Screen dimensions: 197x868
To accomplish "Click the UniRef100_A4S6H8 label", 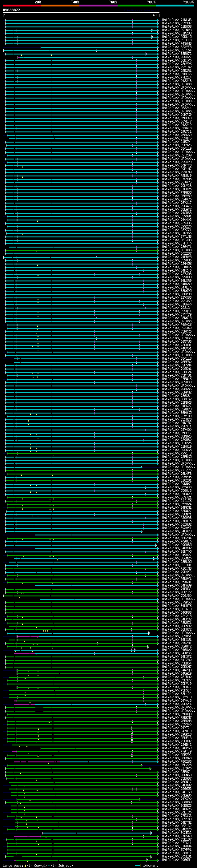I will point(177,43).
